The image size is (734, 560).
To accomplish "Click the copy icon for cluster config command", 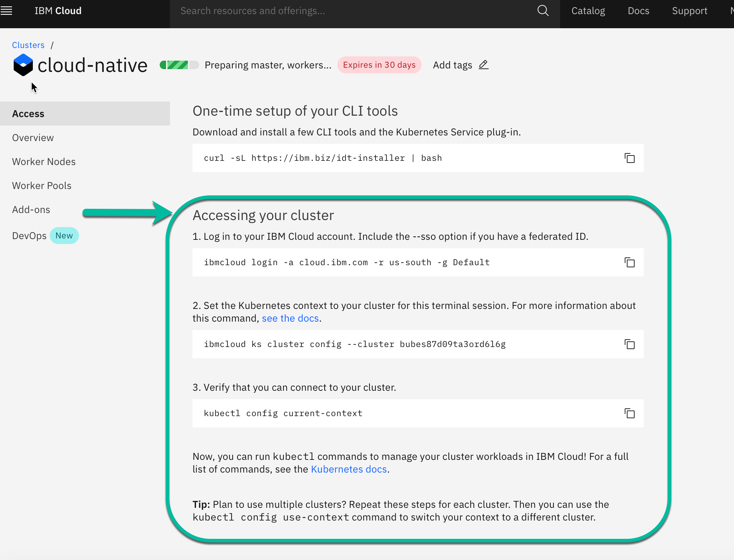I will pyautogui.click(x=629, y=344).
